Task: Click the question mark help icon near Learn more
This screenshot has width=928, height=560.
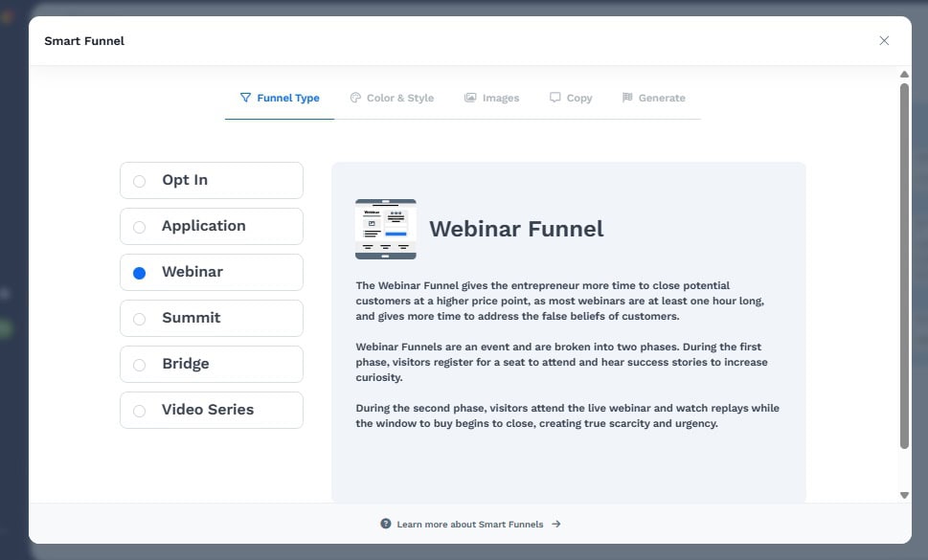Action: [x=385, y=524]
